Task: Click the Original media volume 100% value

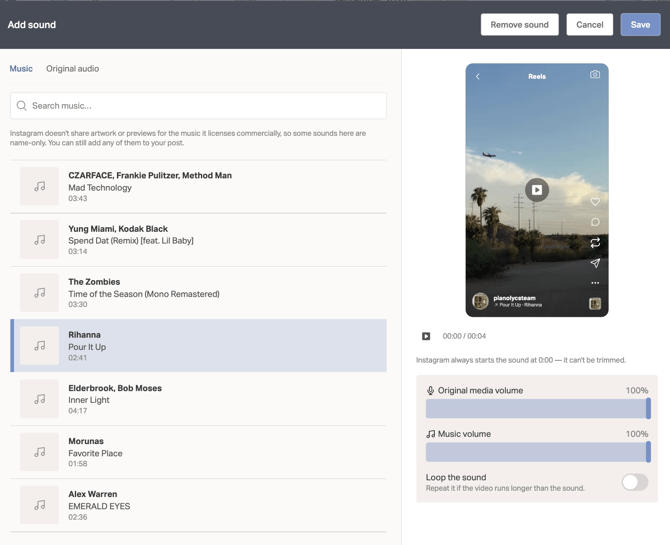Action: [x=637, y=390]
